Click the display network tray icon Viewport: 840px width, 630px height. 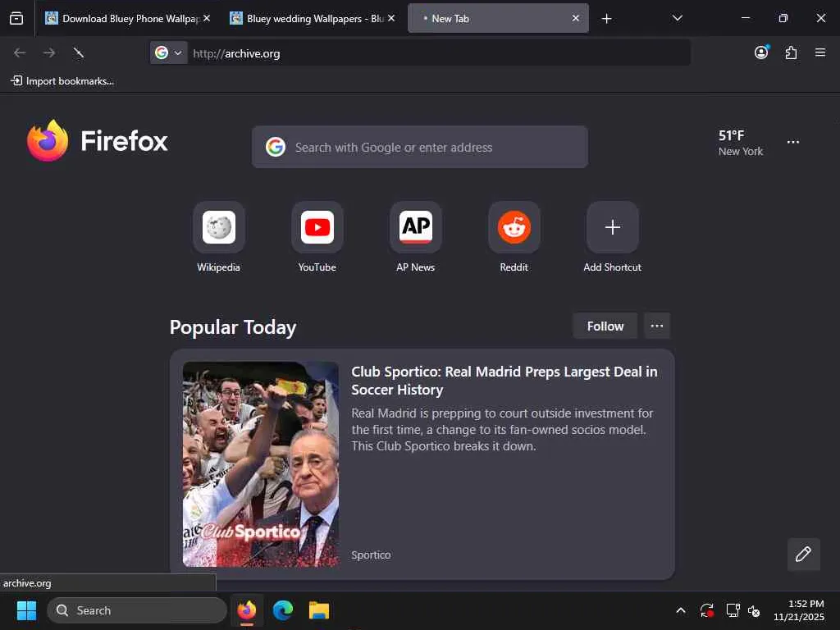pos(733,610)
